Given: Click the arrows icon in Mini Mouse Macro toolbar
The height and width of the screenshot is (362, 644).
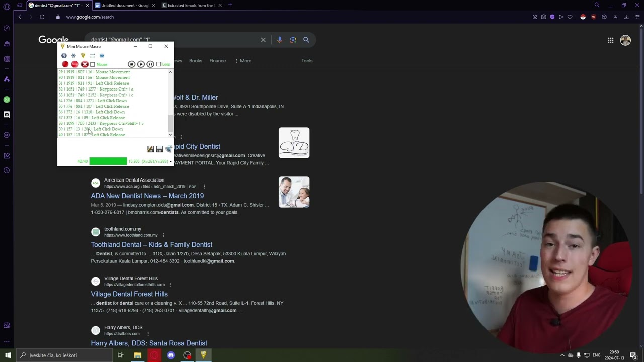Looking at the screenshot, I should tap(92, 56).
